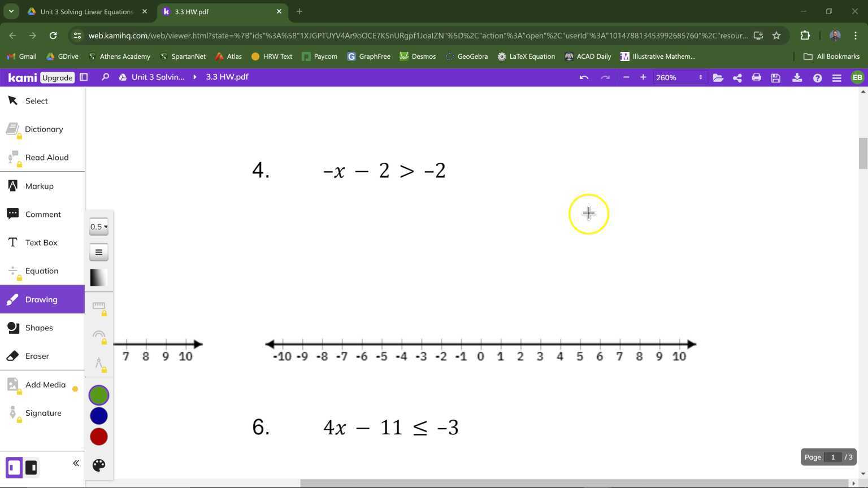Open the stroke width 0.5 dropdown

point(98,226)
